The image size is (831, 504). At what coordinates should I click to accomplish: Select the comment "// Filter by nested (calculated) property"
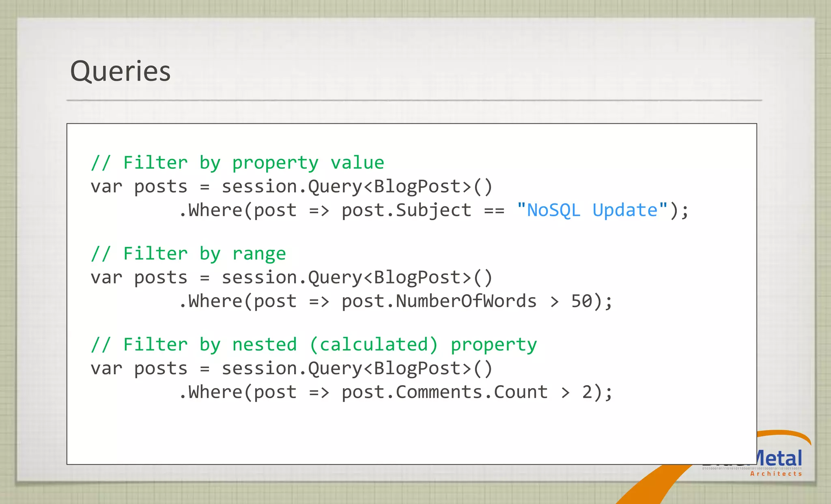tap(314, 345)
